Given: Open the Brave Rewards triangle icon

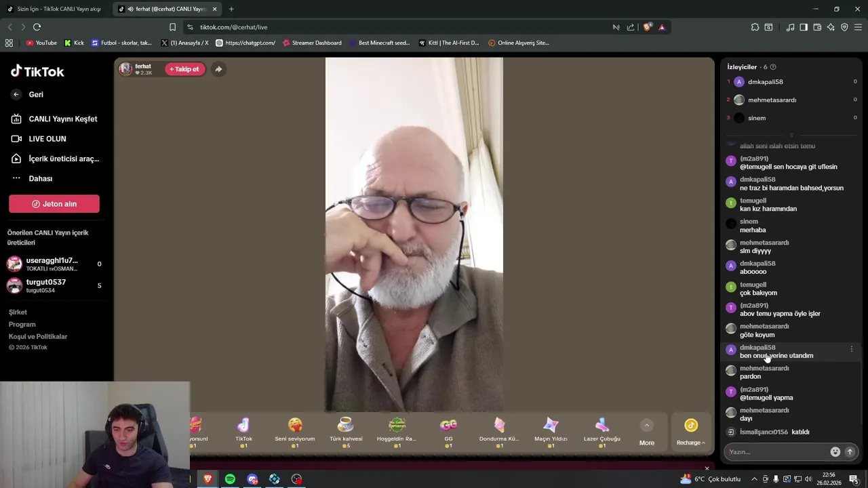Looking at the screenshot, I should [x=662, y=27].
